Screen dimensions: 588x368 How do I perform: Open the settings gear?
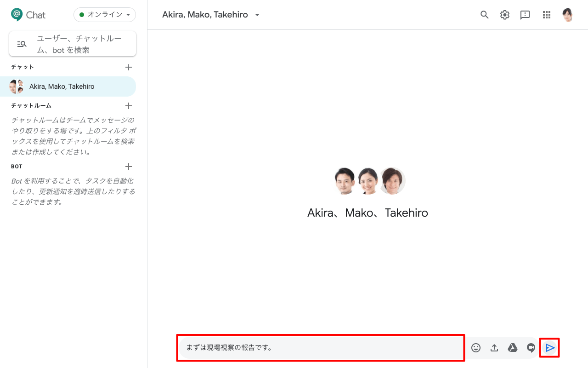505,15
